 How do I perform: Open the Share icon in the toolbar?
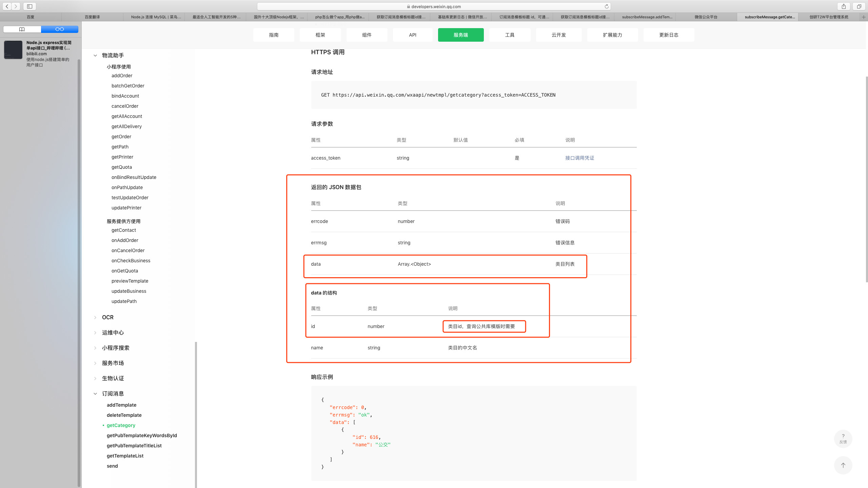click(x=844, y=6)
